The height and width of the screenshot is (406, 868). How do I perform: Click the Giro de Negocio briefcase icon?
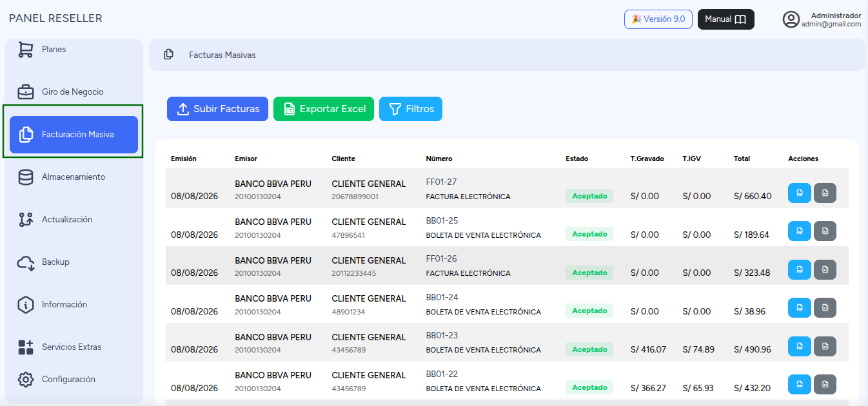tap(25, 92)
